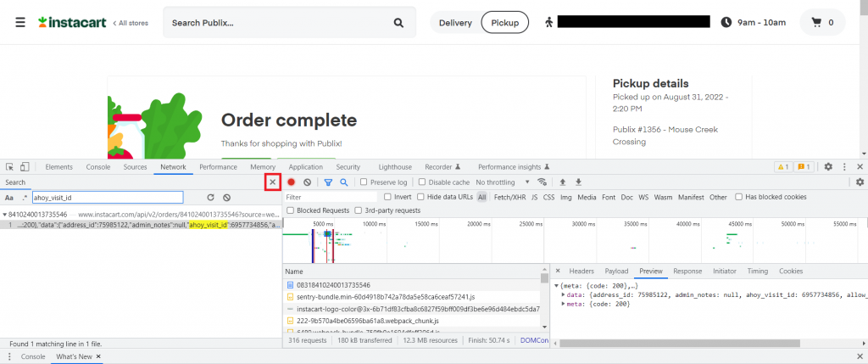Check 3rd-party requests checkbox
The width and height of the screenshot is (868, 364).
(x=359, y=210)
